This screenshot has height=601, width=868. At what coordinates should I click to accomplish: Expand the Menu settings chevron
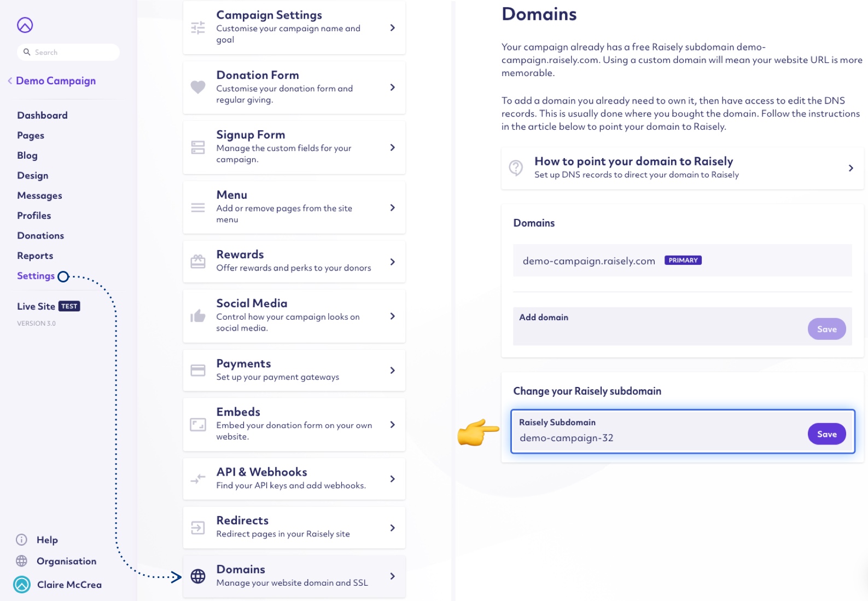coord(392,207)
